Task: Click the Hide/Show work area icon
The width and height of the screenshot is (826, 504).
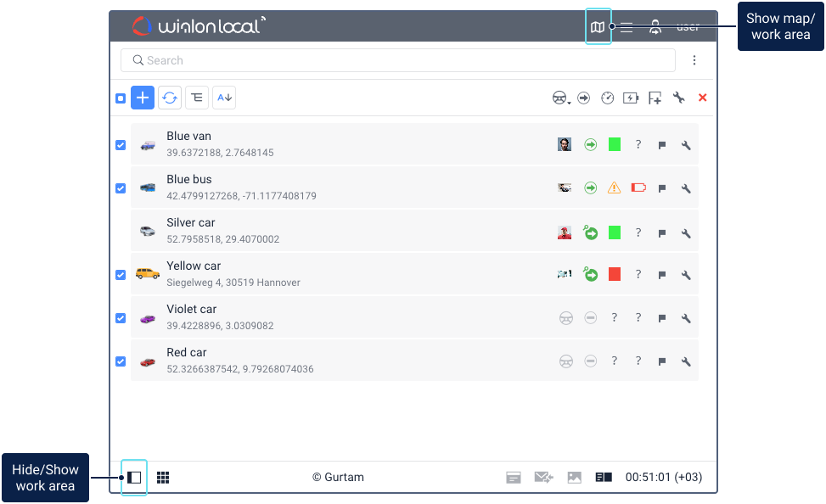Action: [134, 478]
